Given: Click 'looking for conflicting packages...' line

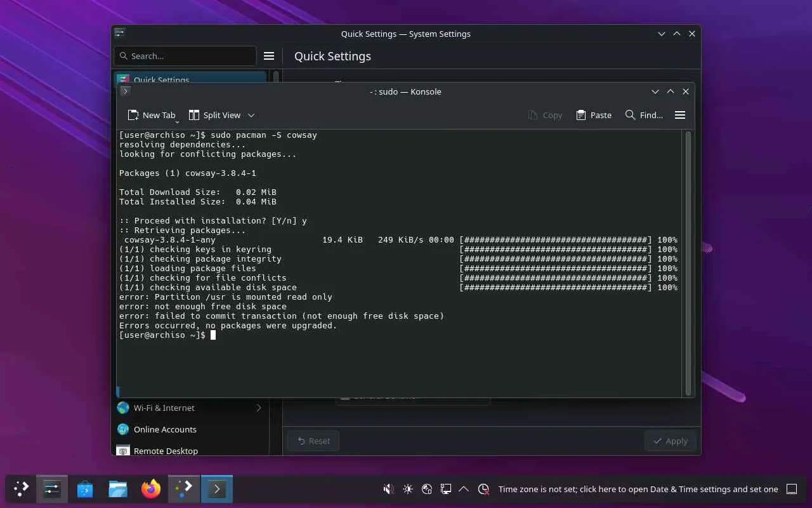Looking at the screenshot, I should (x=208, y=154).
